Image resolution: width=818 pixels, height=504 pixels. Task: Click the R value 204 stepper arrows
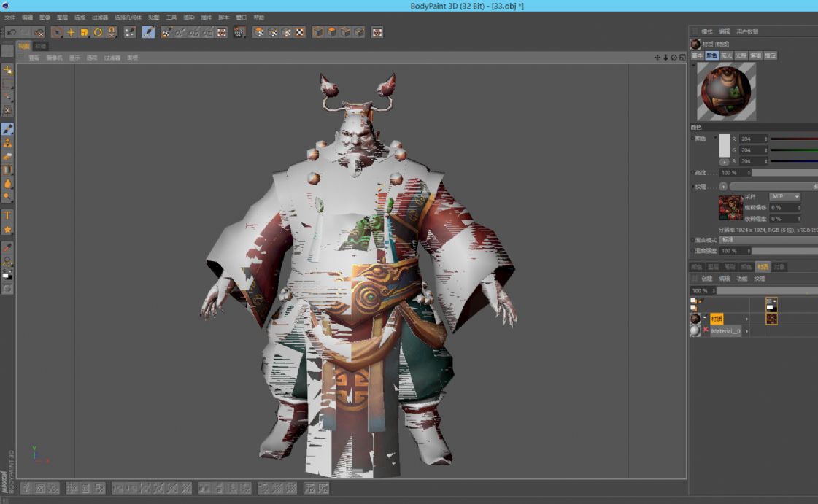766,139
